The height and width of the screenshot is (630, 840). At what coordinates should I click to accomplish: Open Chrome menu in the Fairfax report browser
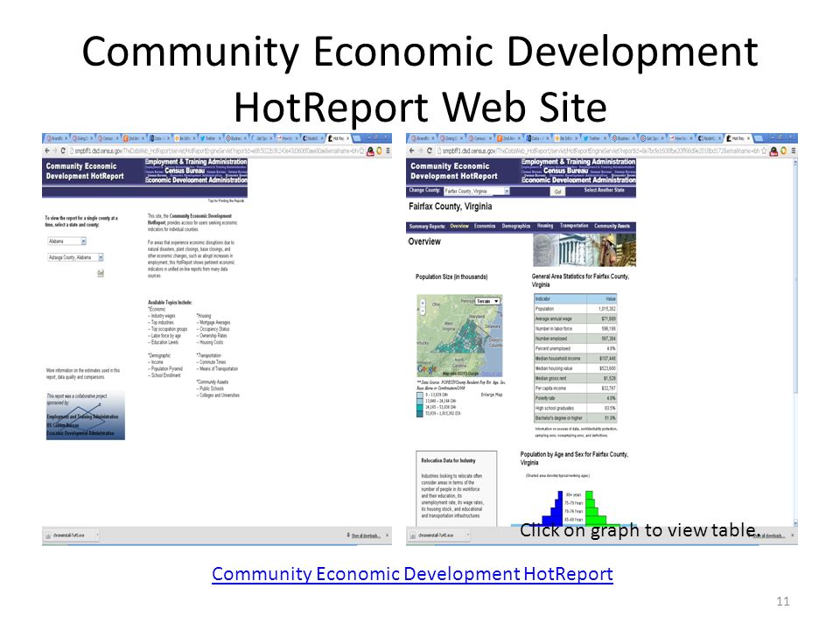click(x=793, y=151)
